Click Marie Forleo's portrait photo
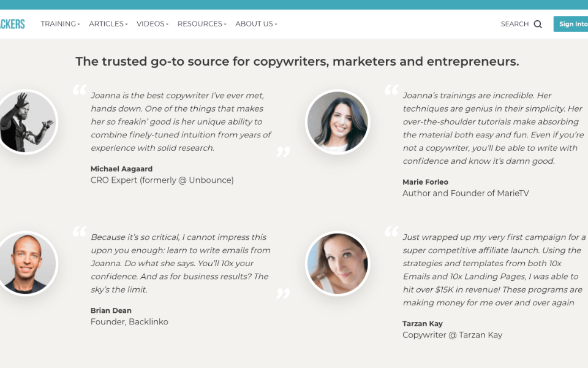The image size is (588, 368). pos(337,121)
